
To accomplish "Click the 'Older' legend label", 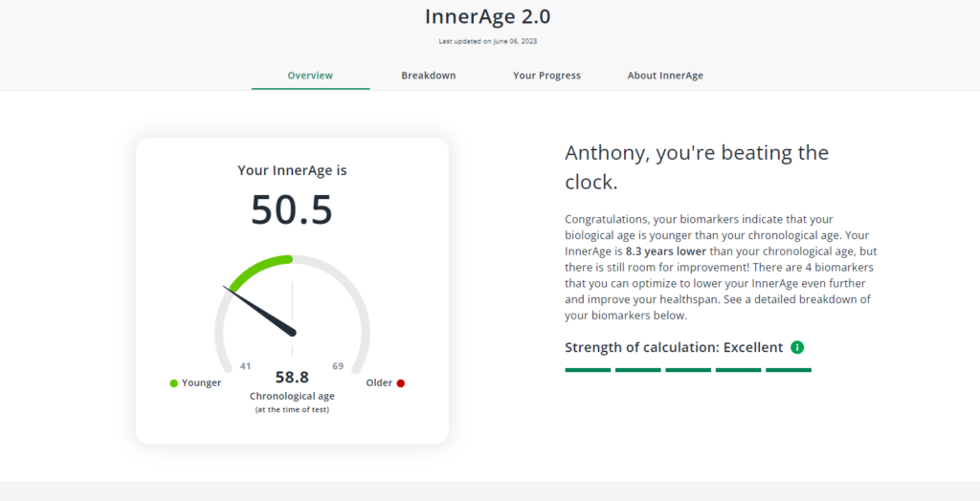I will tap(379, 383).
